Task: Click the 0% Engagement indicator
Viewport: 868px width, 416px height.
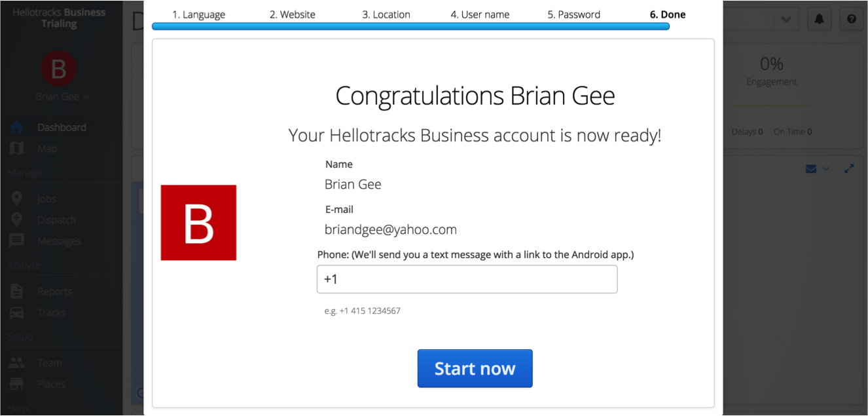Action: pyautogui.click(x=772, y=71)
